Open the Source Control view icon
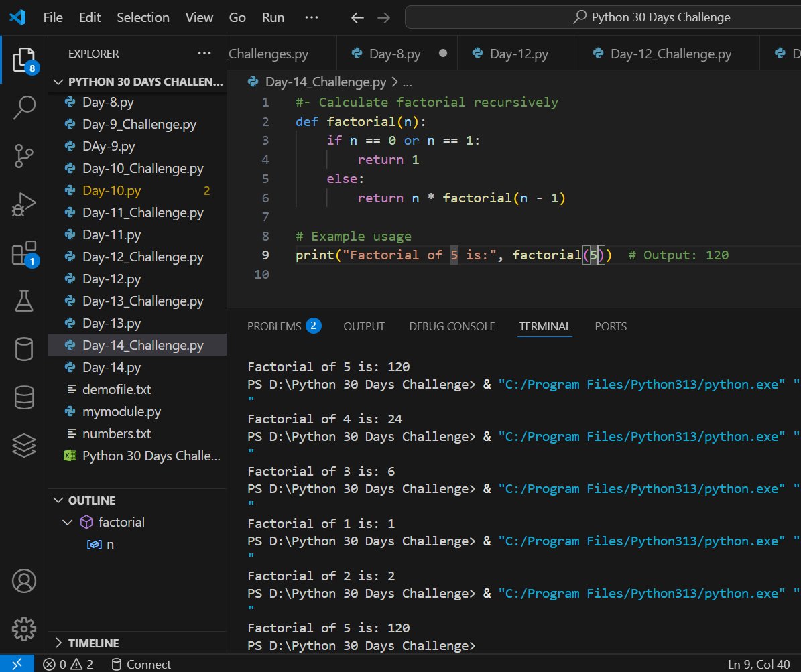The height and width of the screenshot is (672, 801). [x=24, y=155]
